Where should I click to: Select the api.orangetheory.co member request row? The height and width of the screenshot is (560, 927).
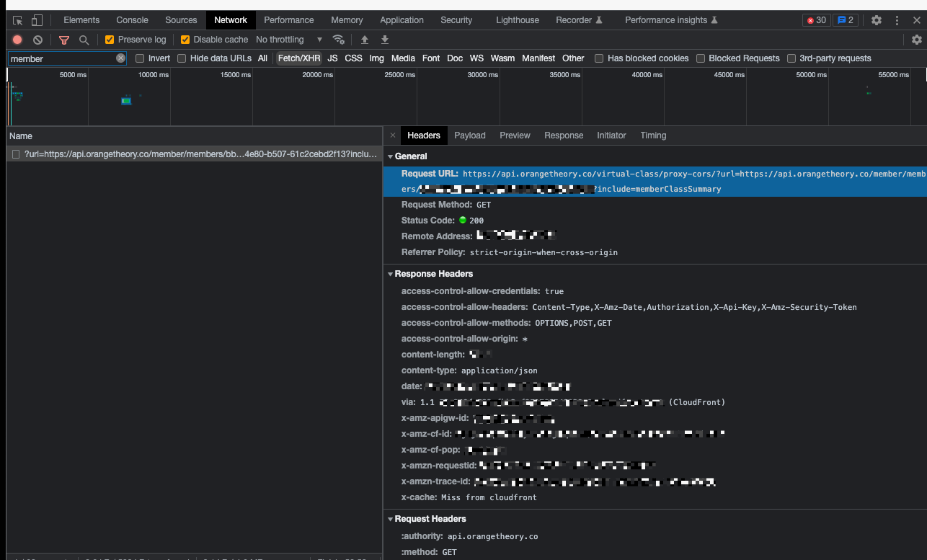tap(194, 154)
